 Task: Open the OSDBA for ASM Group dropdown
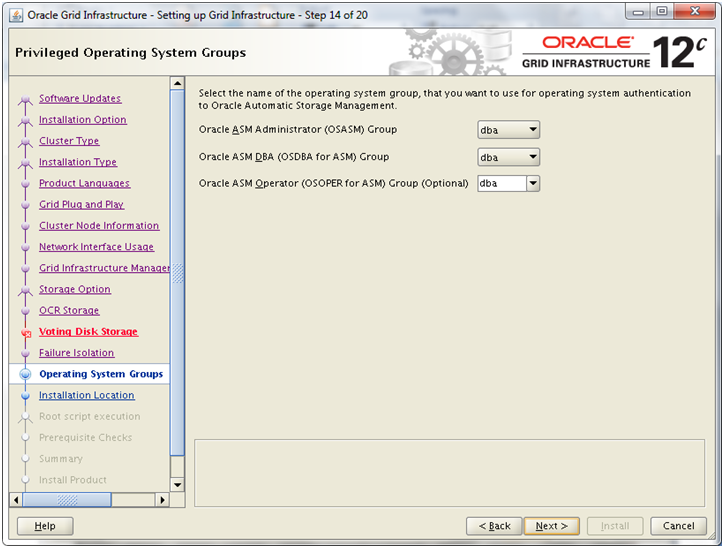point(508,157)
